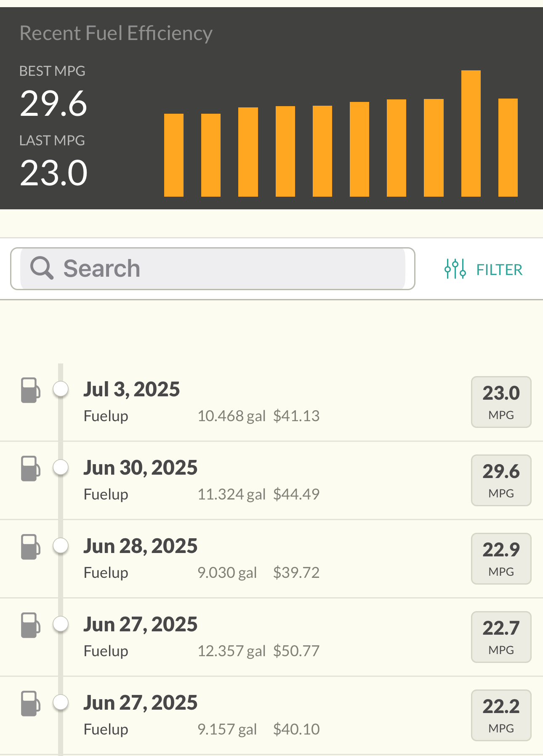Tap the fuel pump icon for Jun 30, 2025
Screen dimensions: 543x756
[x=31, y=469]
